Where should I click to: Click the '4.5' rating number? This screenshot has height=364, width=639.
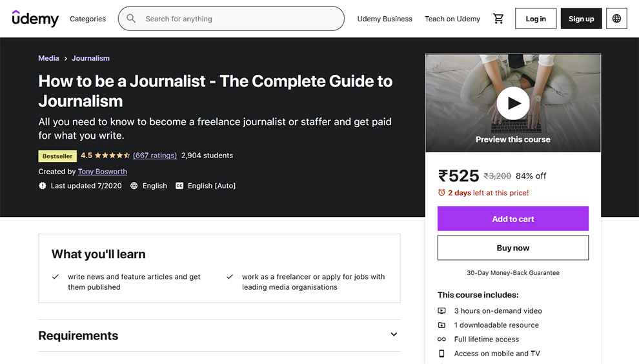pos(86,156)
